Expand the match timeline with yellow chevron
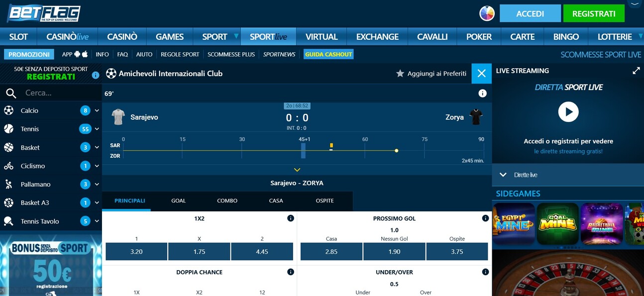 tap(297, 170)
